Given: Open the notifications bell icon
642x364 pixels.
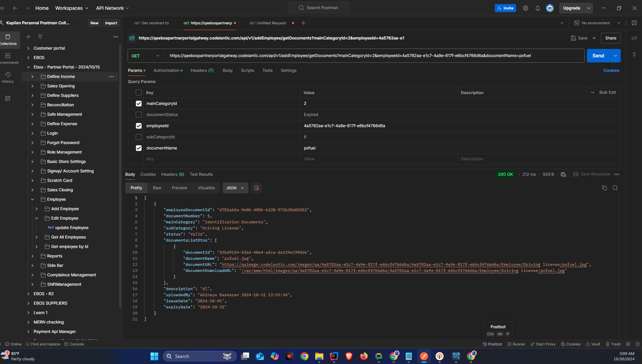Looking at the screenshot, I should point(538,8).
